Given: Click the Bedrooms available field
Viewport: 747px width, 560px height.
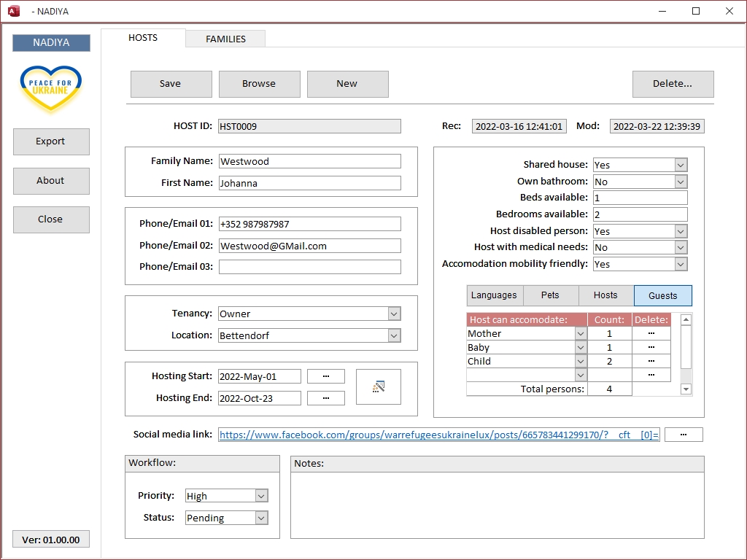Looking at the screenshot, I should point(640,214).
